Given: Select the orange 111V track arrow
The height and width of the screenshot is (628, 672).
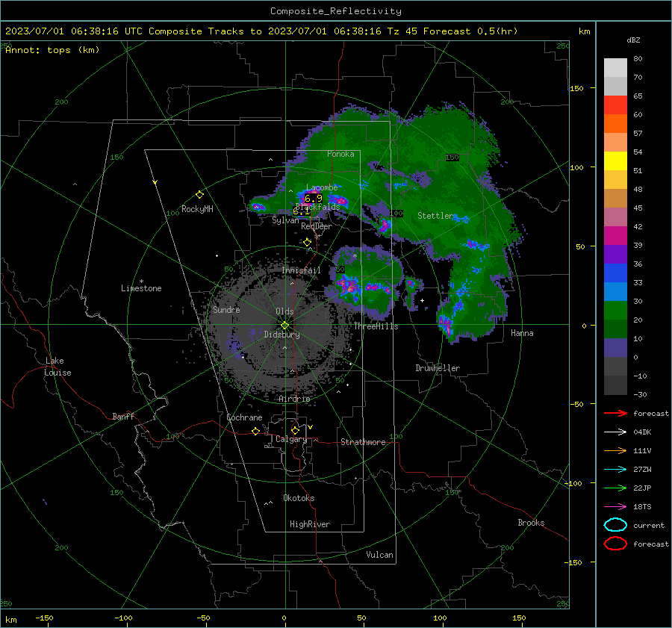Looking at the screenshot, I should (615, 450).
